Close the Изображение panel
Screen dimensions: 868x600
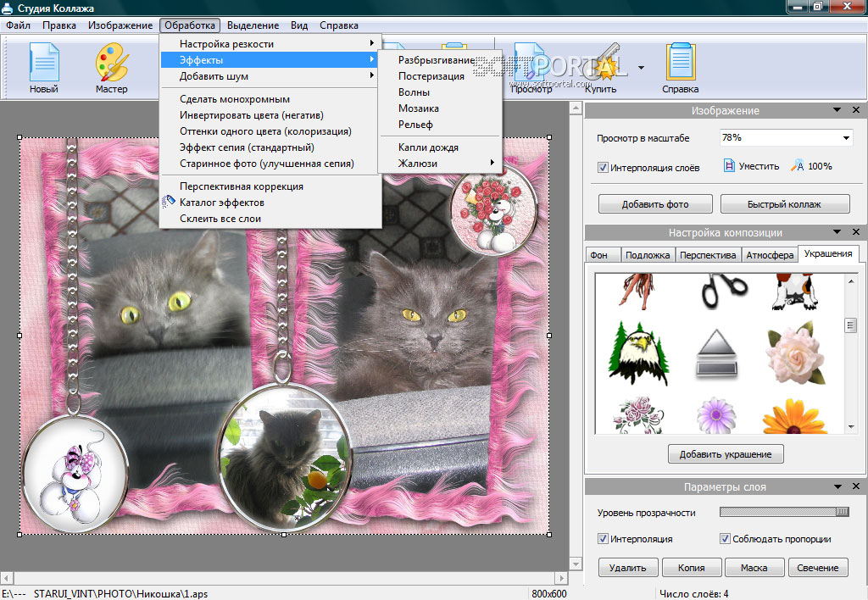(856, 110)
